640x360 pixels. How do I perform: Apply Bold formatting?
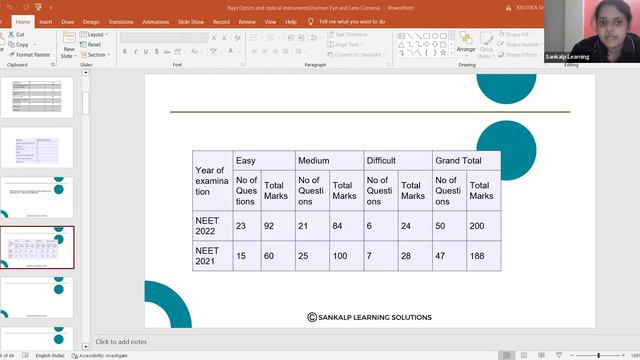pyautogui.click(x=124, y=51)
